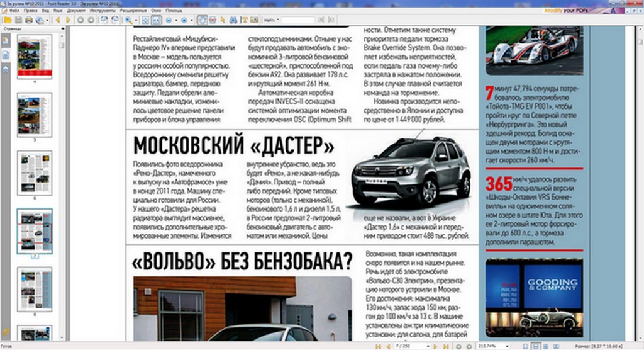The height and width of the screenshot is (350, 644).
Task: Select page 6 thumbnail
Action: point(35,172)
